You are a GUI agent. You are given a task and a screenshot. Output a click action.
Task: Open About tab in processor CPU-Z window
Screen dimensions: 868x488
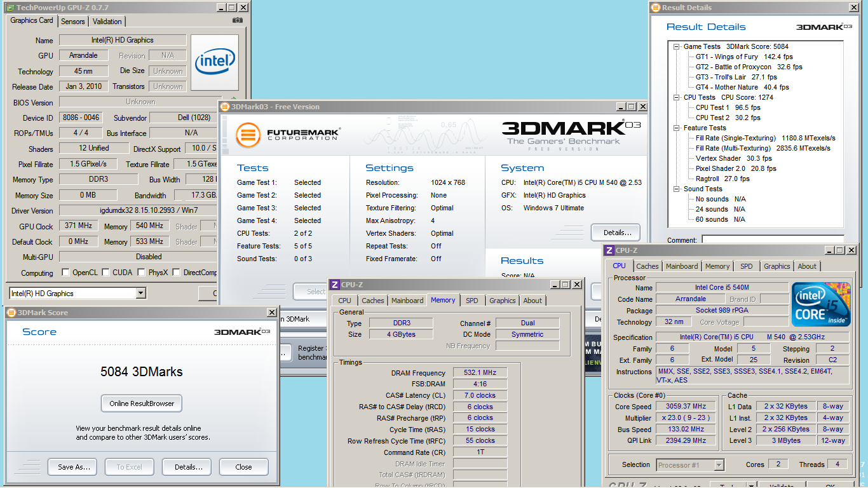[807, 267]
